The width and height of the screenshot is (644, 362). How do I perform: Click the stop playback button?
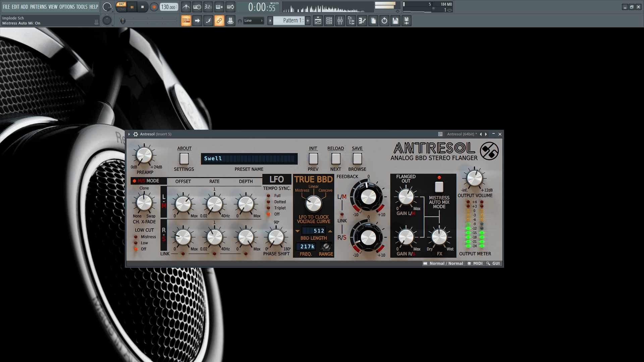coord(143,7)
